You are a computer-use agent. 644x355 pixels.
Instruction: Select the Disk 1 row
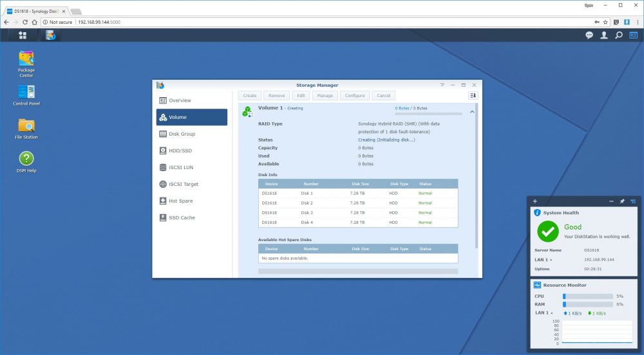[x=358, y=193]
